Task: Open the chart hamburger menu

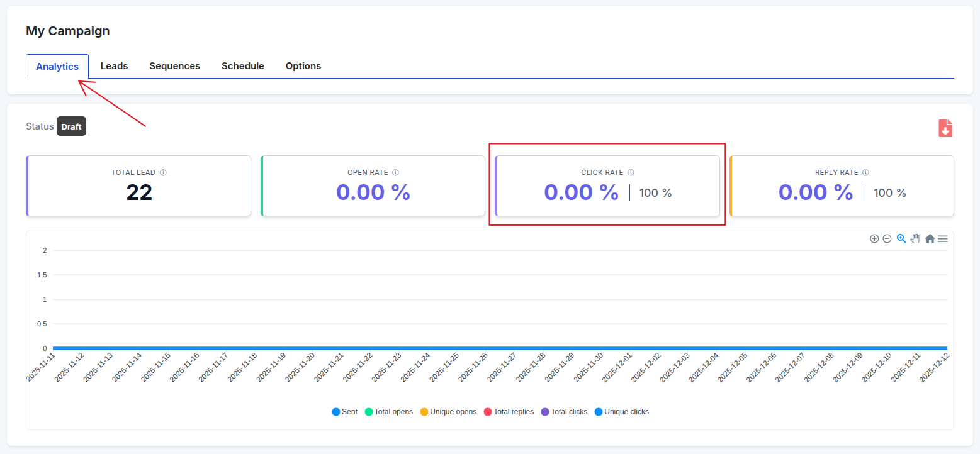Action: (x=942, y=239)
